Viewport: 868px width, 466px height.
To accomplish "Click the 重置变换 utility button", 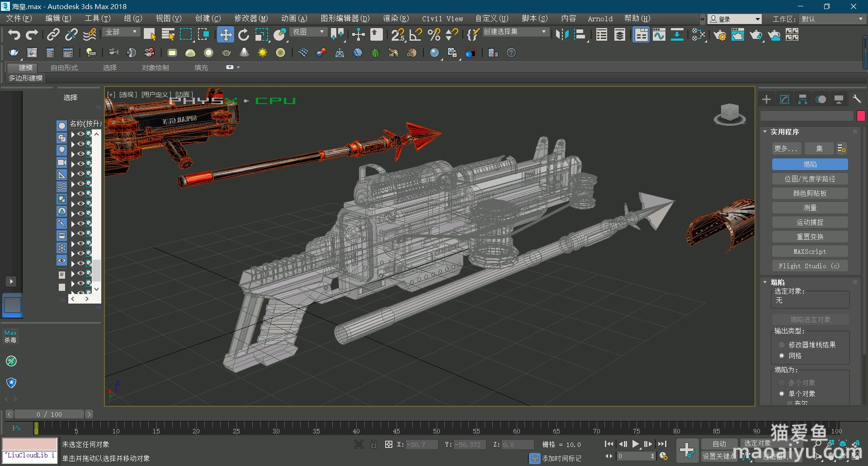I will click(x=810, y=237).
